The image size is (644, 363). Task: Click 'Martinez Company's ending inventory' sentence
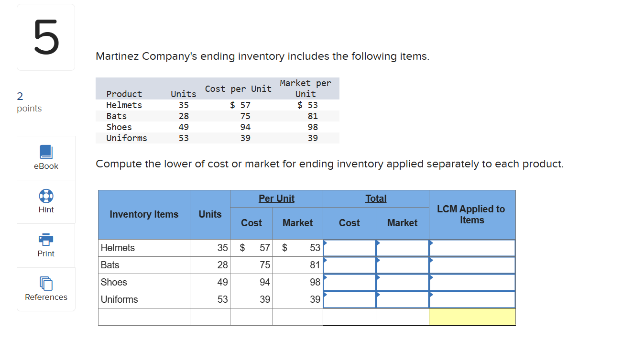pyautogui.click(x=262, y=56)
